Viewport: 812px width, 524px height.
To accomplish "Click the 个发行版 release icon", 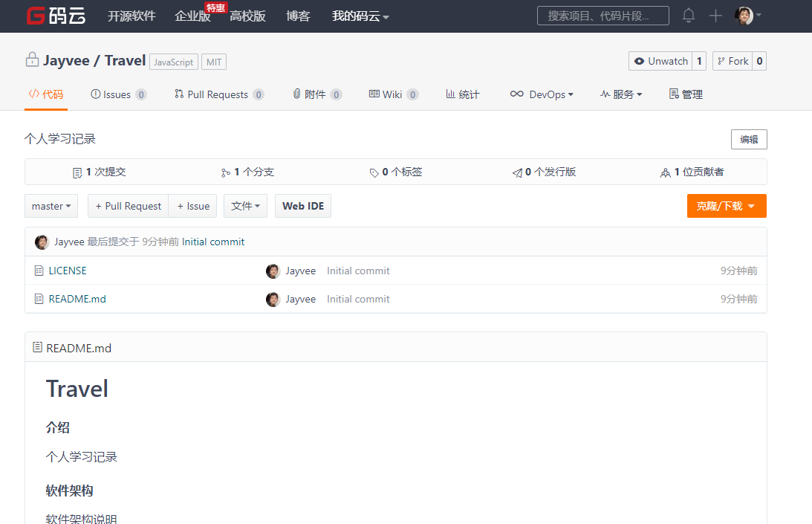I will click(517, 172).
